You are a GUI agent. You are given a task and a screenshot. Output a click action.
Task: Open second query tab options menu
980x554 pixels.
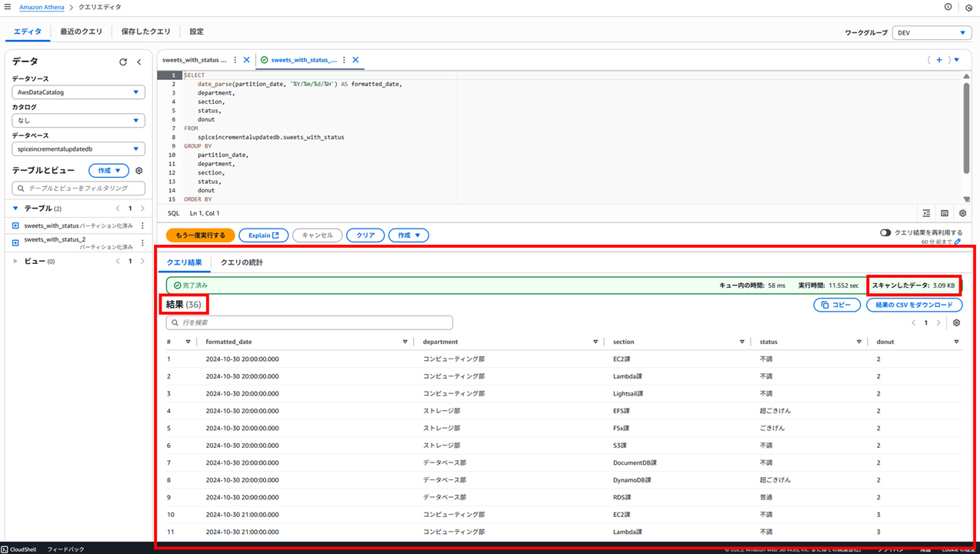click(344, 59)
